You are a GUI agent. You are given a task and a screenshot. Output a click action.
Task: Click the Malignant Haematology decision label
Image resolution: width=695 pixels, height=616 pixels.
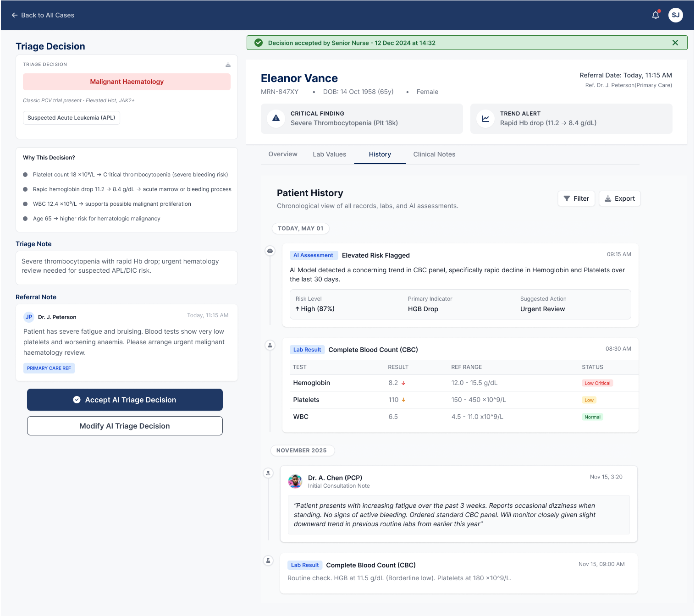pos(127,82)
